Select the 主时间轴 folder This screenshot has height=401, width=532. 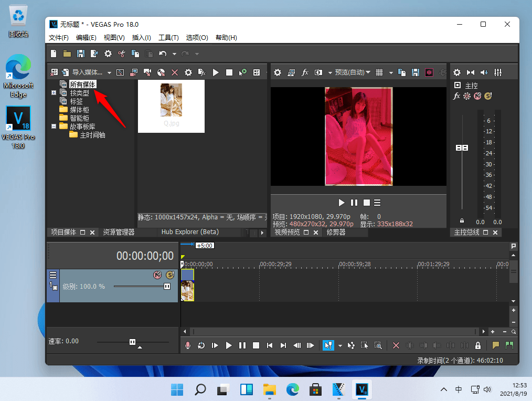[92, 135]
